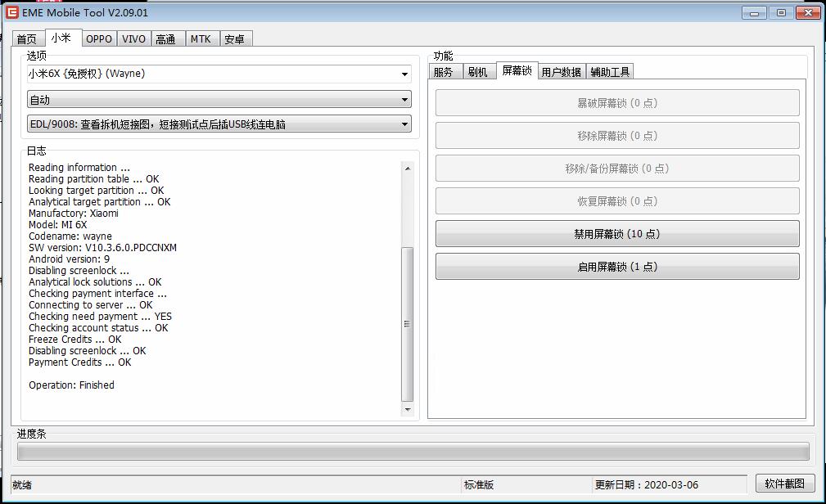Click 禁用屏幕锁 (10 点) button
The width and height of the screenshot is (826, 504).
[617, 233]
